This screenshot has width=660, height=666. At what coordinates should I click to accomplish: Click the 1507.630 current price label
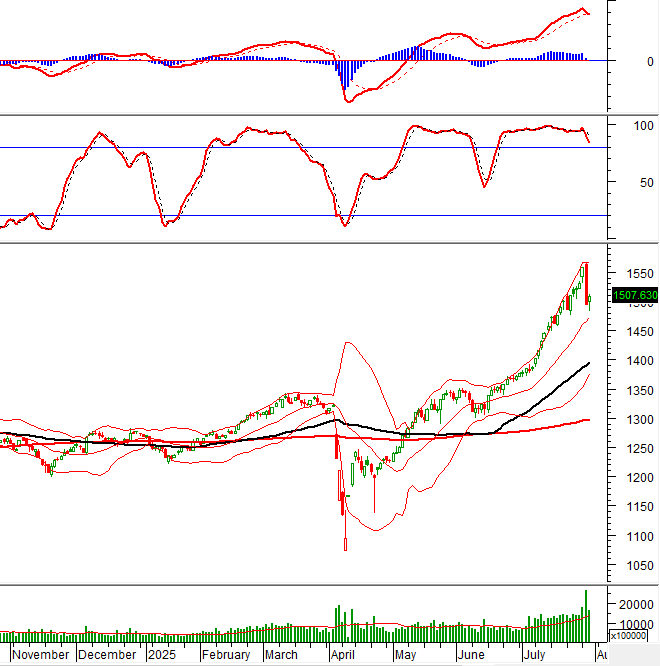635,295
